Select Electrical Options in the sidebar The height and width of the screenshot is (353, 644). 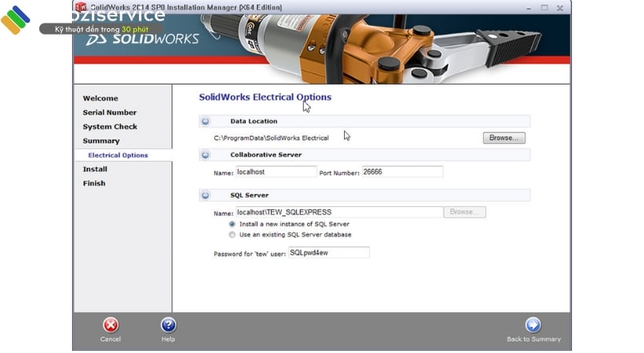coord(118,155)
